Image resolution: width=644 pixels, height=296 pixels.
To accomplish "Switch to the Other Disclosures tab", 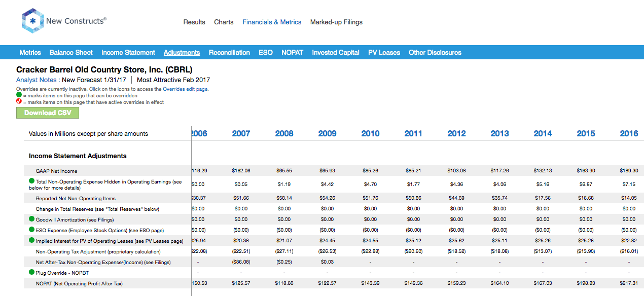I will 435,52.
